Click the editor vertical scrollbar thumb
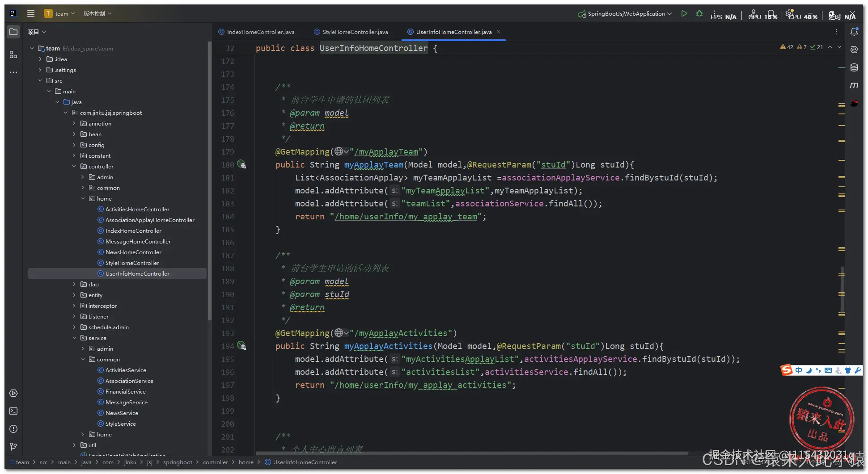This screenshot has width=868, height=474. click(843, 290)
